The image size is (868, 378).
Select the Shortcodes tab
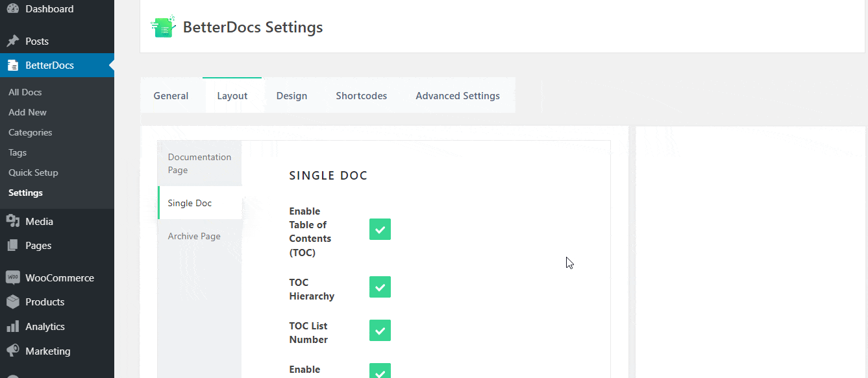click(x=361, y=95)
